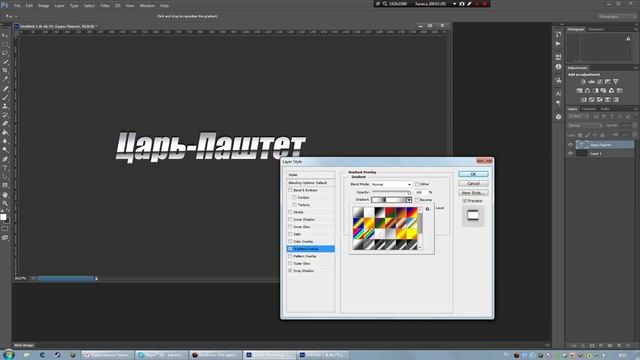Screen dimensions: 640x360
Task: Add a Selective Color adjustment
Action: [x=616, y=100]
